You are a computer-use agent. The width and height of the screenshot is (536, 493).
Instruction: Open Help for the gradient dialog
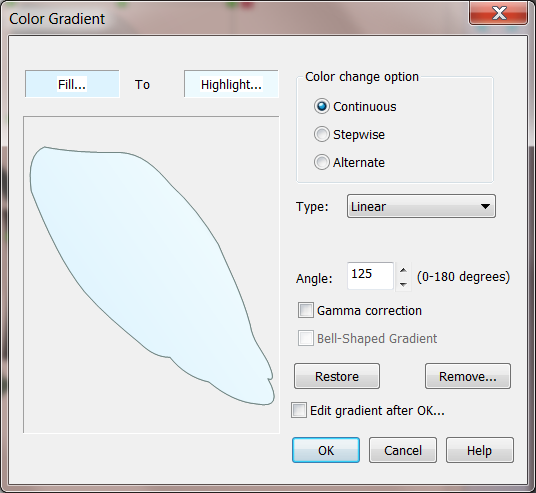tap(480, 450)
